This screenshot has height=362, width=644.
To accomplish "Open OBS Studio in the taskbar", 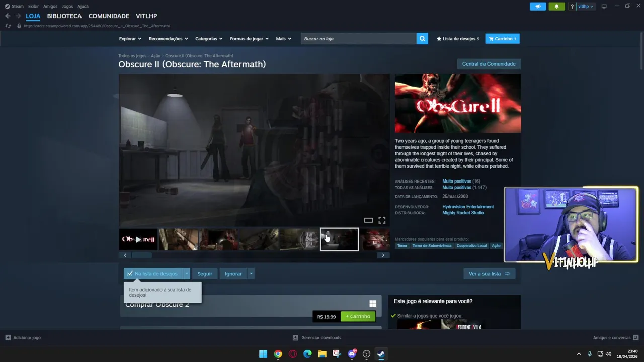I will pos(366,354).
